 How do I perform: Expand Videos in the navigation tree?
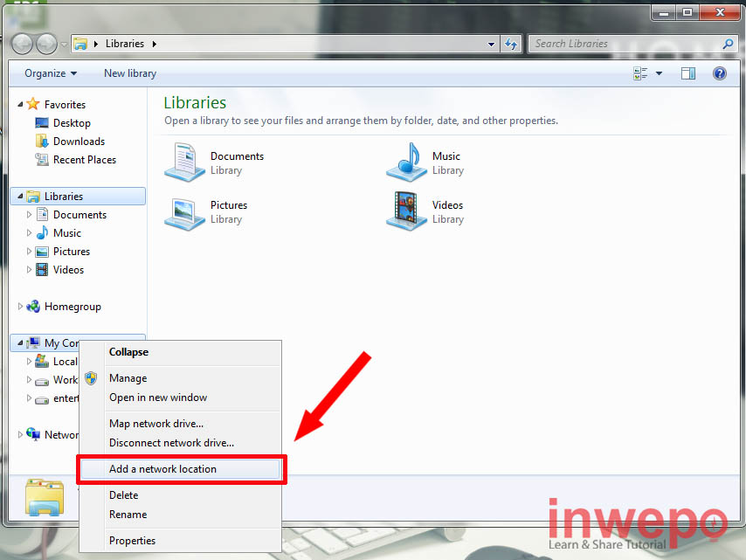tap(29, 270)
